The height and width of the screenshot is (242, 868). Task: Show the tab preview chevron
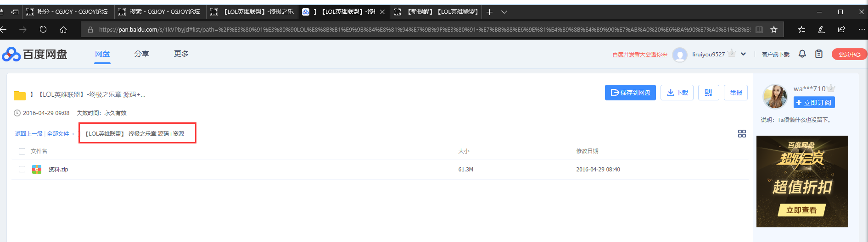[x=504, y=12]
